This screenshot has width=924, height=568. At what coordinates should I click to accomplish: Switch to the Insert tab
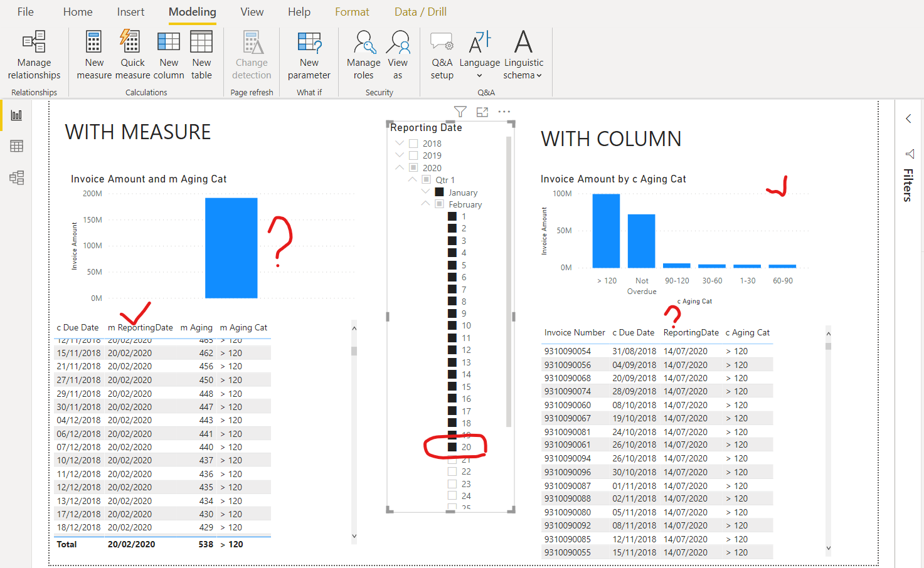click(x=130, y=12)
